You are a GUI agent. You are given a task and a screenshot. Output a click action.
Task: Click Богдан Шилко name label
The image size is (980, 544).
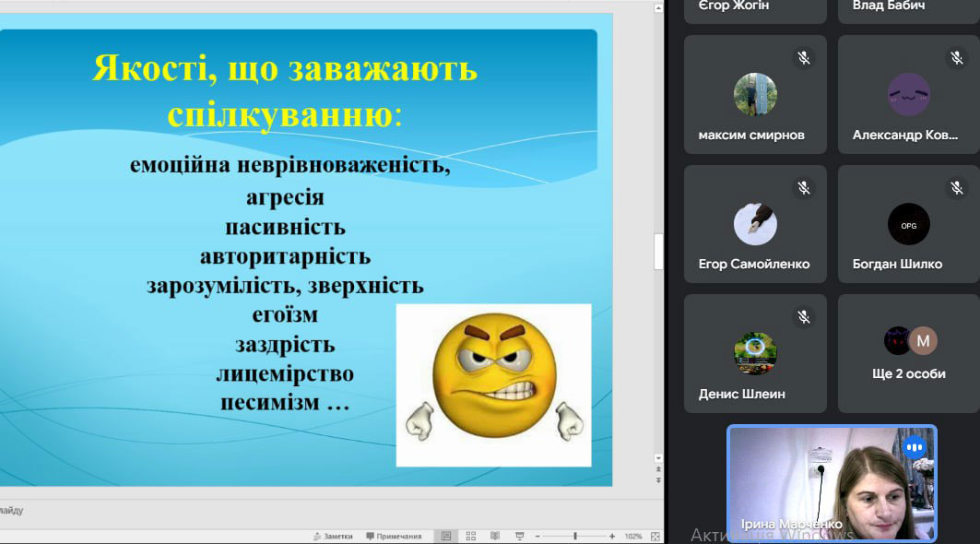coord(898,264)
